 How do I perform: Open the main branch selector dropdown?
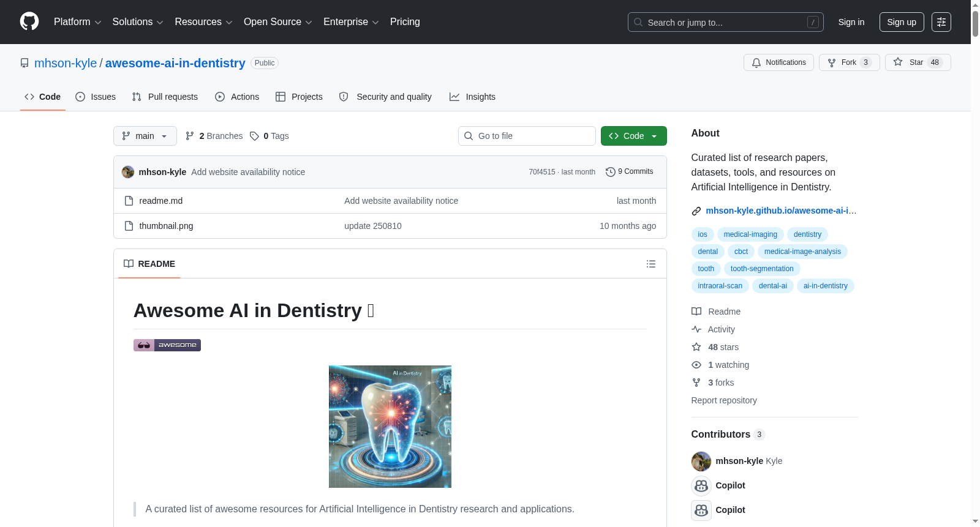pyautogui.click(x=145, y=136)
